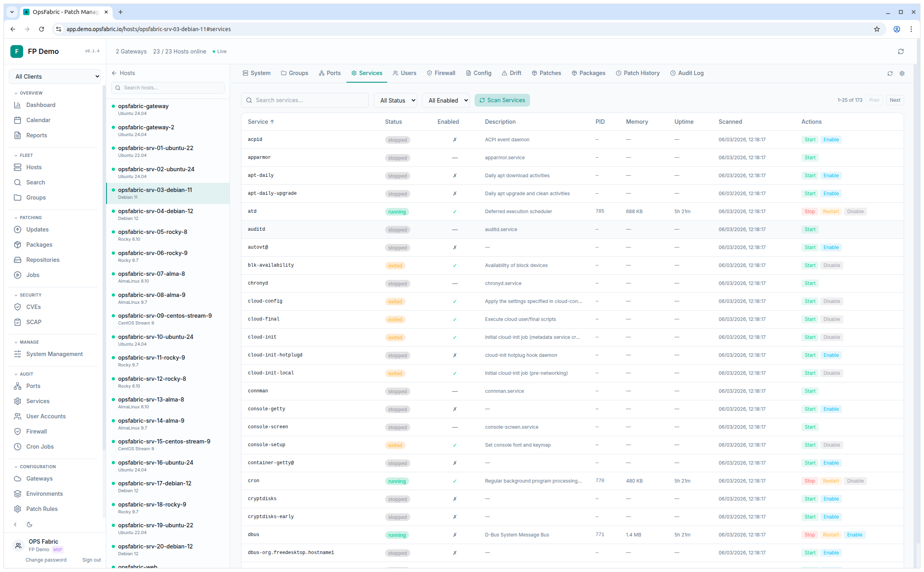This screenshot has width=924, height=572.
Task: Open the All Enabled filter dropdown
Action: (x=446, y=101)
